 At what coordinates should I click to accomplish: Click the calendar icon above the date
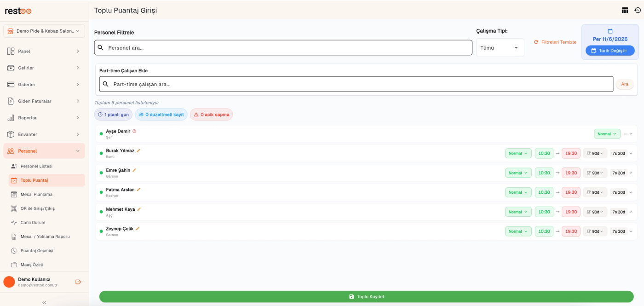(x=610, y=31)
